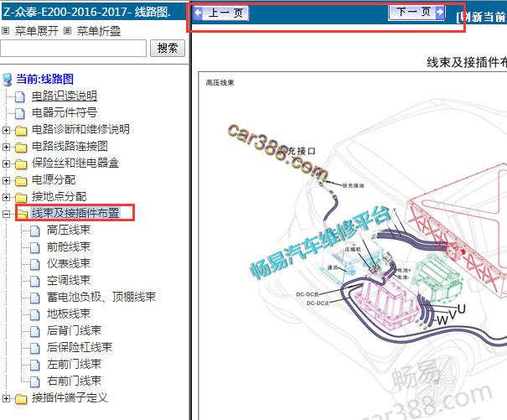The width and height of the screenshot is (507, 420).
Task: Click 菜单展开 to expand all menus
Action: click(37, 31)
